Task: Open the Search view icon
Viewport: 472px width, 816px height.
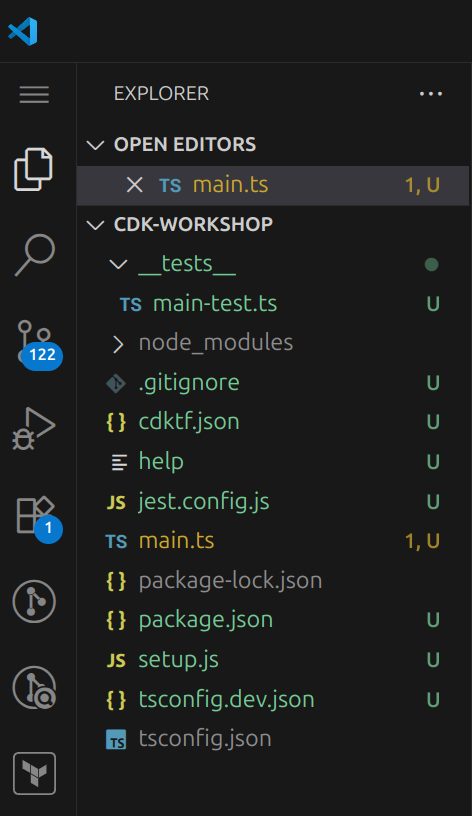Action: (x=34, y=255)
